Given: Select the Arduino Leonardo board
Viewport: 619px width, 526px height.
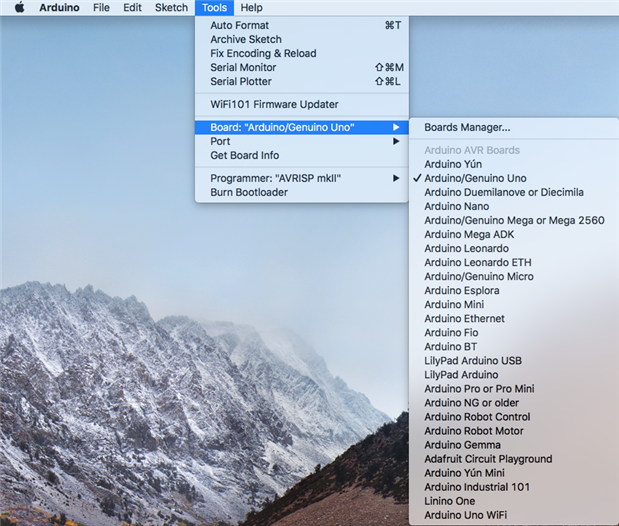Looking at the screenshot, I should (514, 248).
